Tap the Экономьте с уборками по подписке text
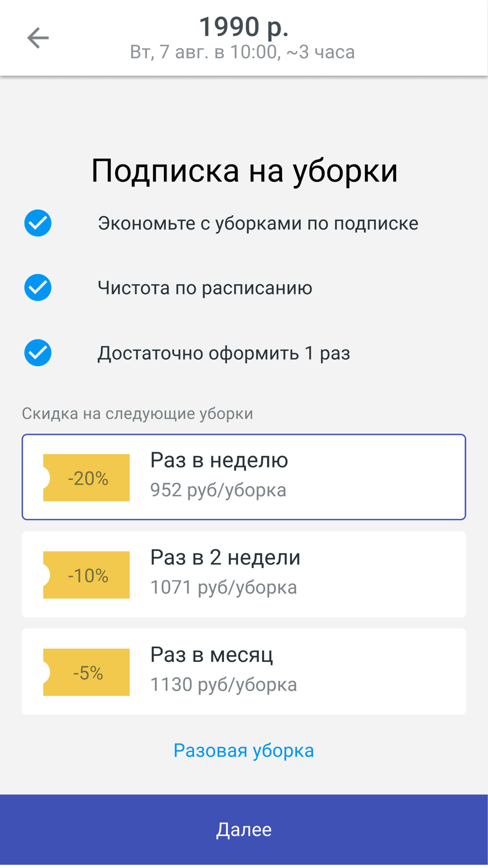488x868 pixels. tap(258, 223)
